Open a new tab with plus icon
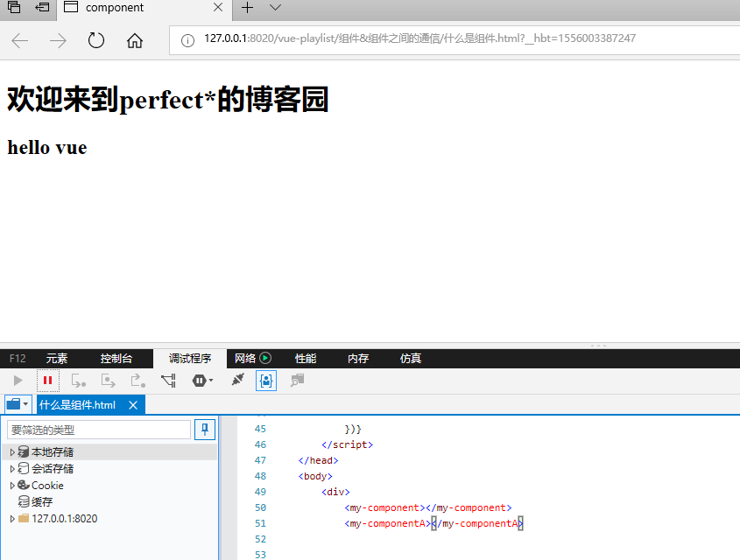Screen dimensions: 740x560 coord(247,8)
